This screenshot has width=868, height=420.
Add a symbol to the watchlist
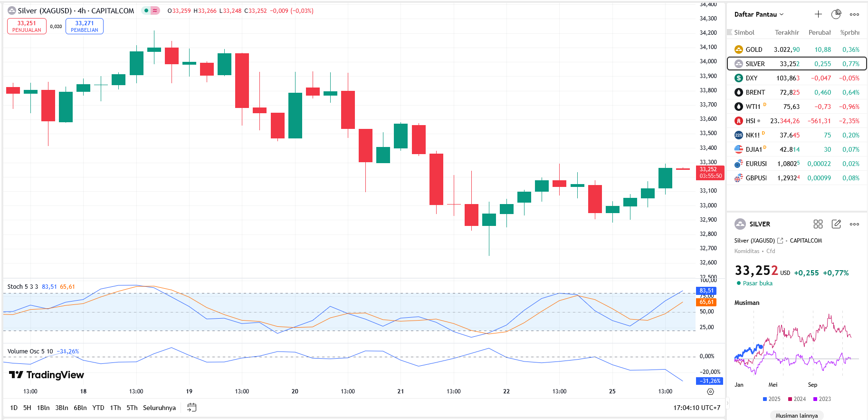pos(818,14)
